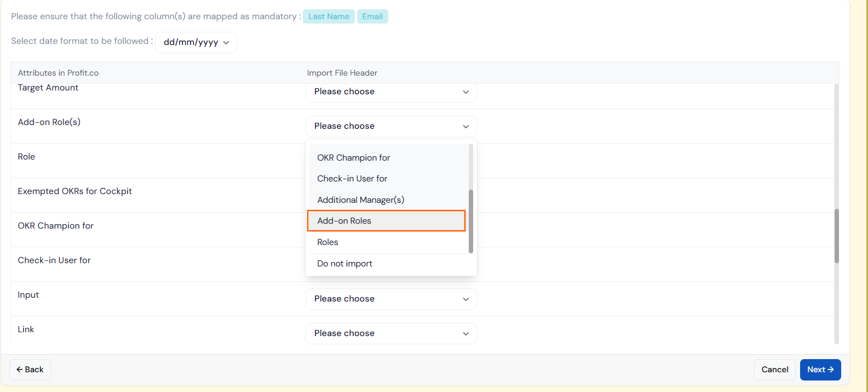Select Check-in User for from the dropdown list
The height and width of the screenshot is (392, 868).
(388, 179)
